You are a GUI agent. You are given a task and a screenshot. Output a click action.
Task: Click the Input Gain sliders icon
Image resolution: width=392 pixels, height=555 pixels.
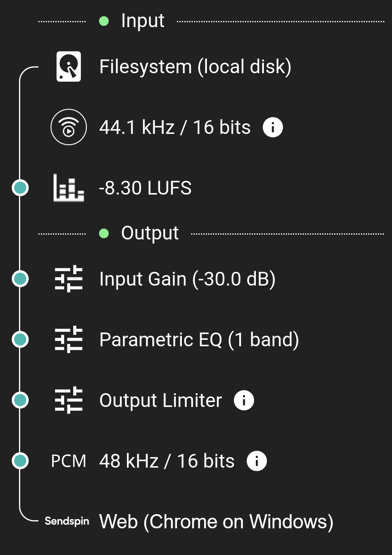pyautogui.click(x=69, y=279)
